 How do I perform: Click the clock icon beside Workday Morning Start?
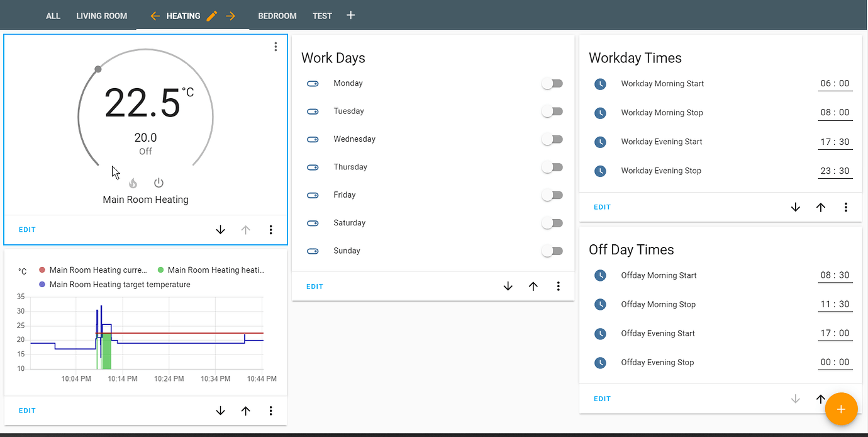(600, 83)
